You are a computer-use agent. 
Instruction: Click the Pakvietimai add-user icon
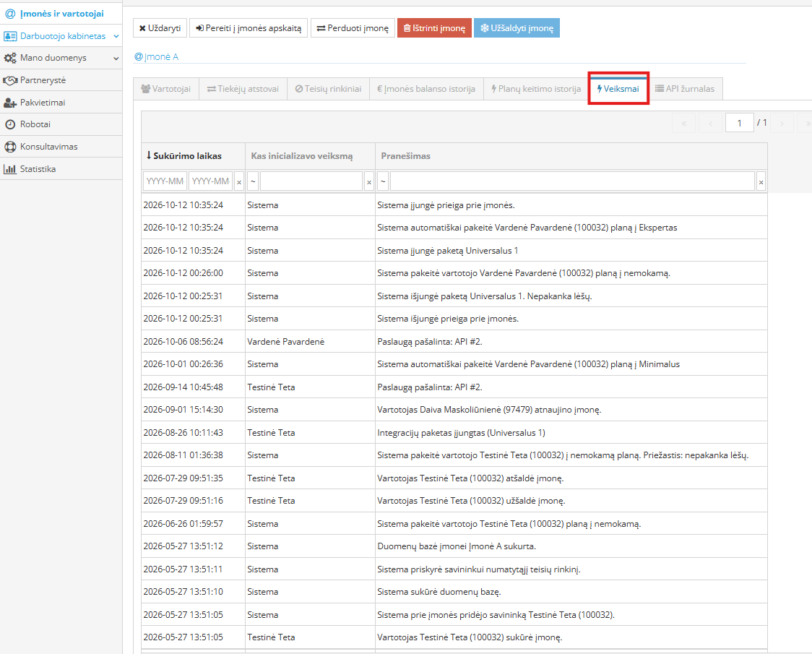[x=10, y=103]
